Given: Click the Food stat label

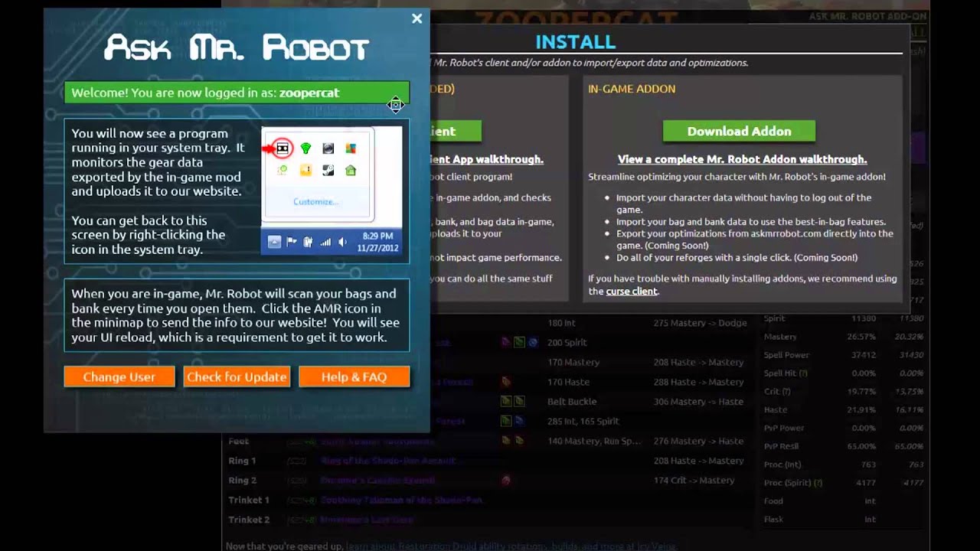Looking at the screenshot, I should 773,501.
